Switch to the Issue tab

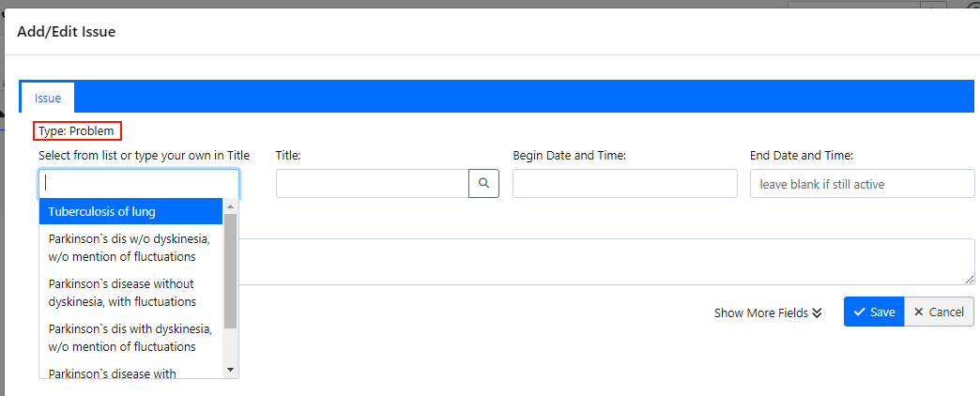pyautogui.click(x=48, y=98)
